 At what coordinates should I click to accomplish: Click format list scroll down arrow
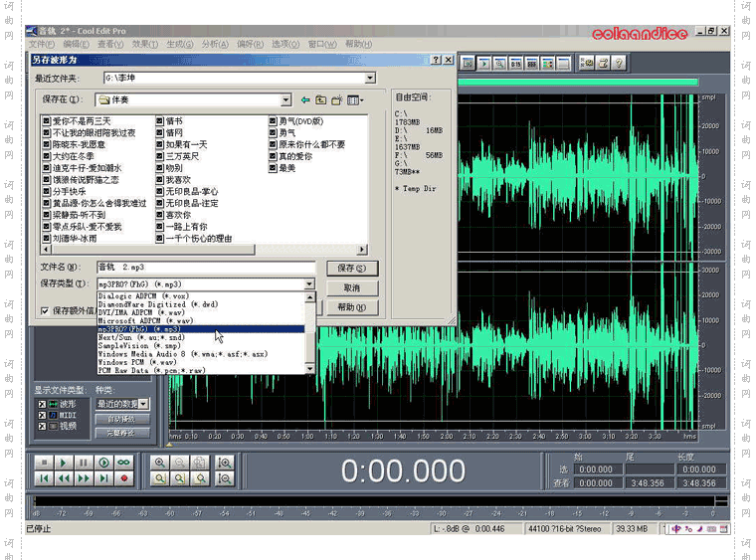pos(310,369)
